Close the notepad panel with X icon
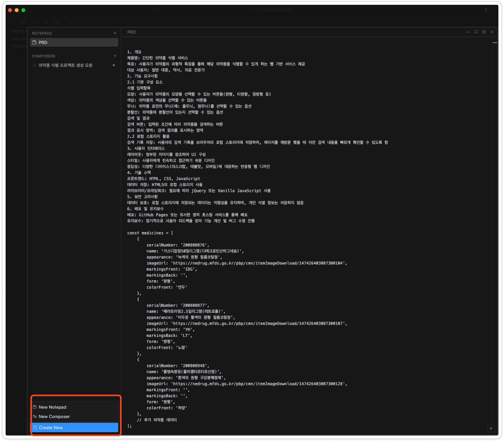This screenshot has height=442, width=504. pos(492,32)
